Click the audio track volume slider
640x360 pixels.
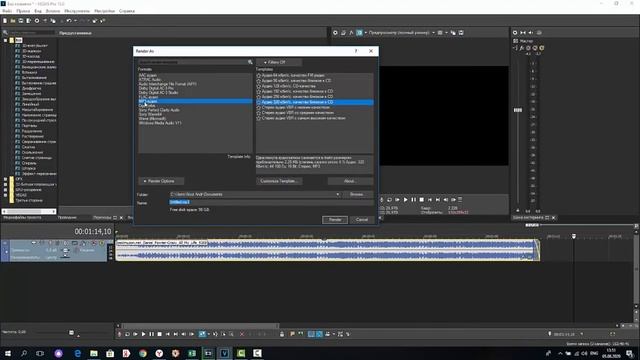coord(65,250)
